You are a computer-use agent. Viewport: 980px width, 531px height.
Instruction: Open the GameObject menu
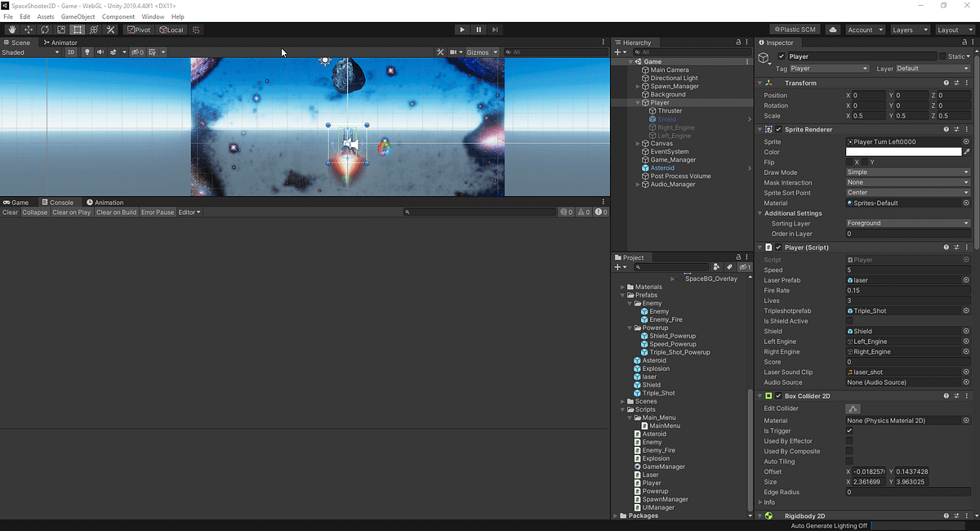click(77, 16)
